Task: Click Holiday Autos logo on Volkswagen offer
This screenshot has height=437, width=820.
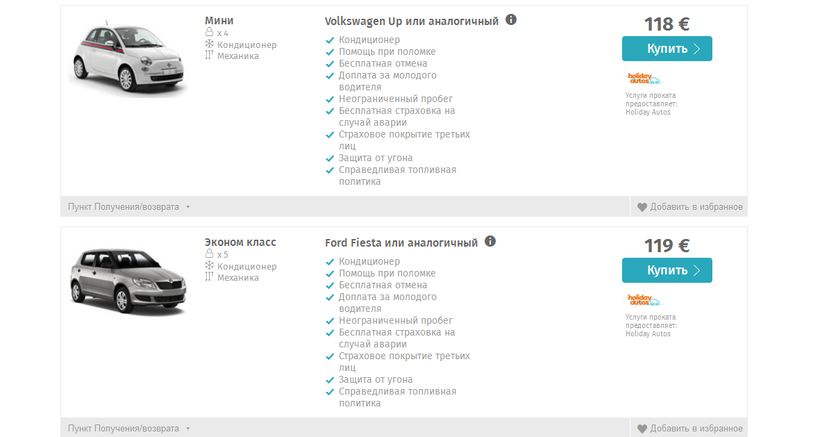Action: point(644,78)
